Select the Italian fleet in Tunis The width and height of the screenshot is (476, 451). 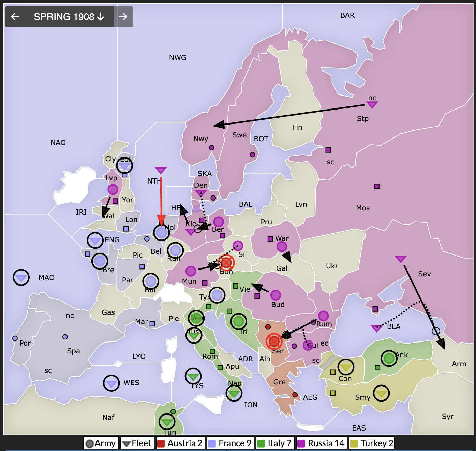pyautogui.click(x=167, y=422)
